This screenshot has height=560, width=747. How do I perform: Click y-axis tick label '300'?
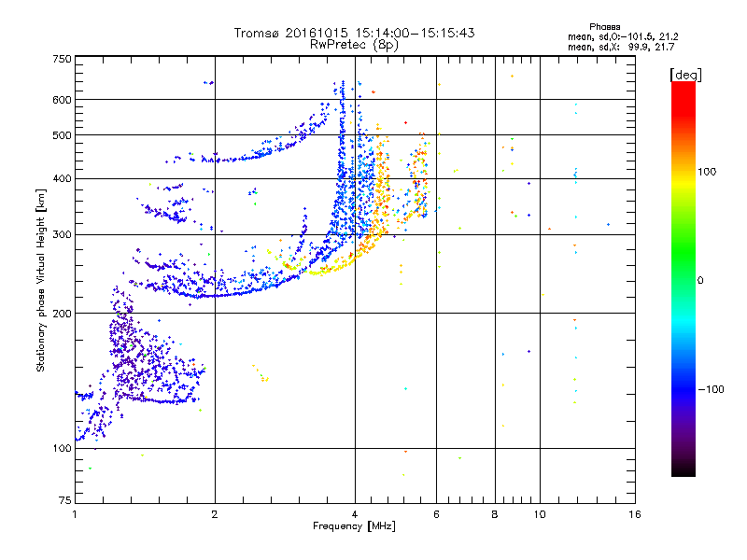62,235
